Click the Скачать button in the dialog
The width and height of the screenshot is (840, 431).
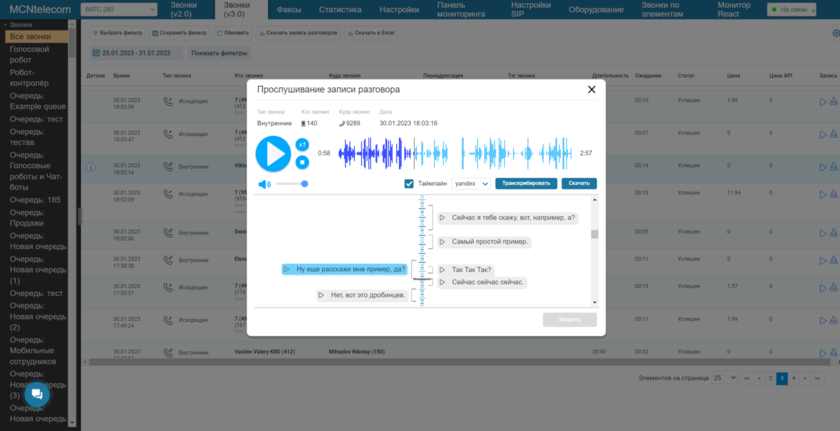click(x=579, y=184)
